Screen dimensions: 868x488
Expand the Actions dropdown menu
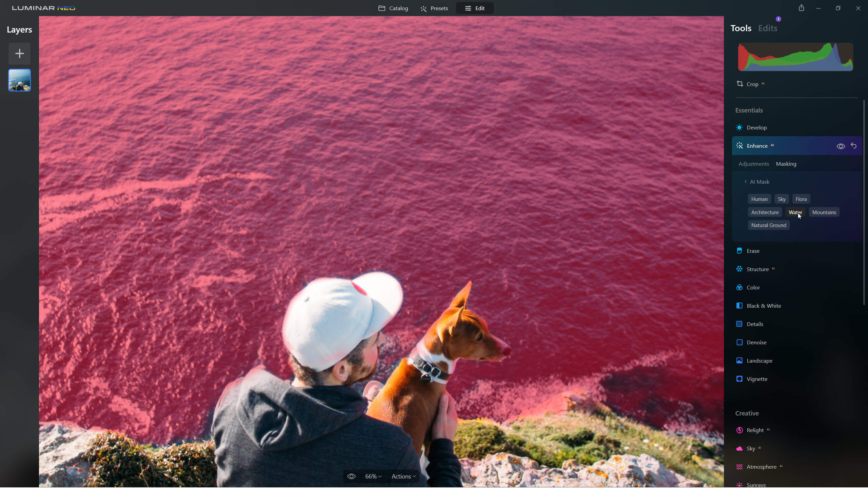click(x=403, y=476)
